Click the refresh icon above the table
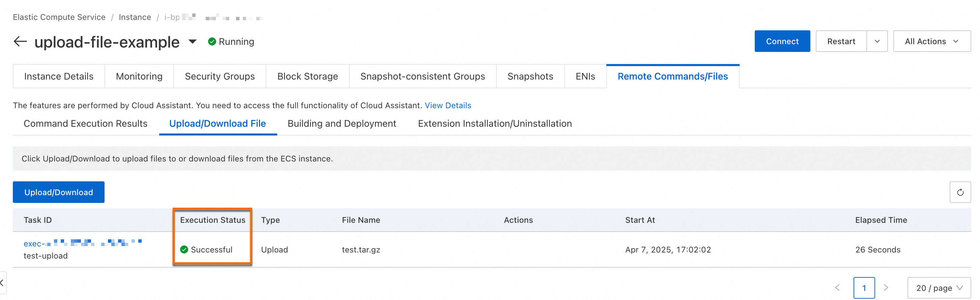The image size is (980, 300). 960,192
